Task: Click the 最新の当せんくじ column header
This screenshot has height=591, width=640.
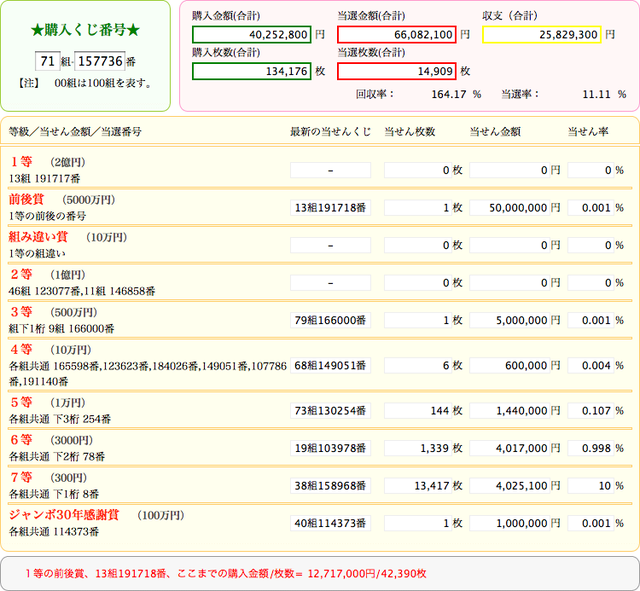Action: tap(328, 131)
